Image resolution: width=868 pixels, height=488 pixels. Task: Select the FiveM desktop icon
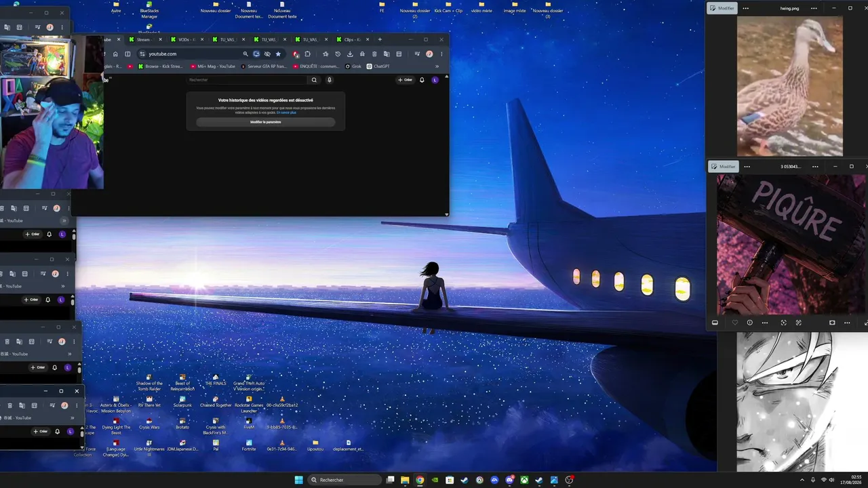point(249,424)
